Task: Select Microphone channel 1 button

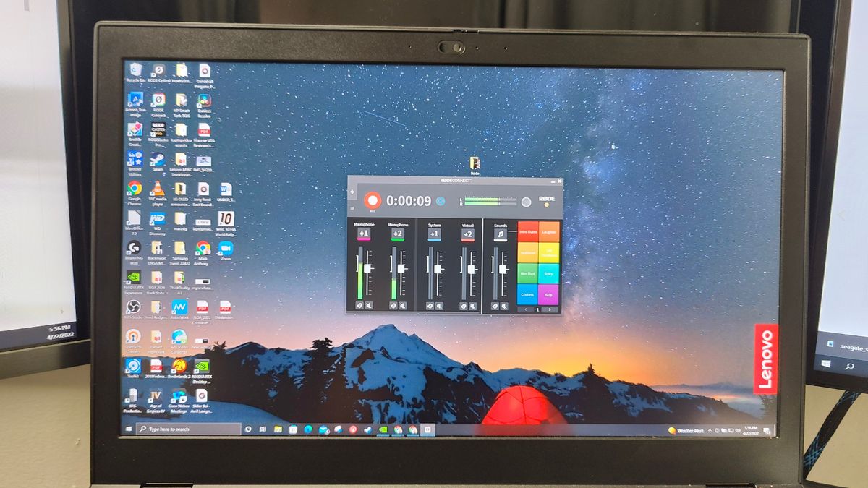Action: 364,234
